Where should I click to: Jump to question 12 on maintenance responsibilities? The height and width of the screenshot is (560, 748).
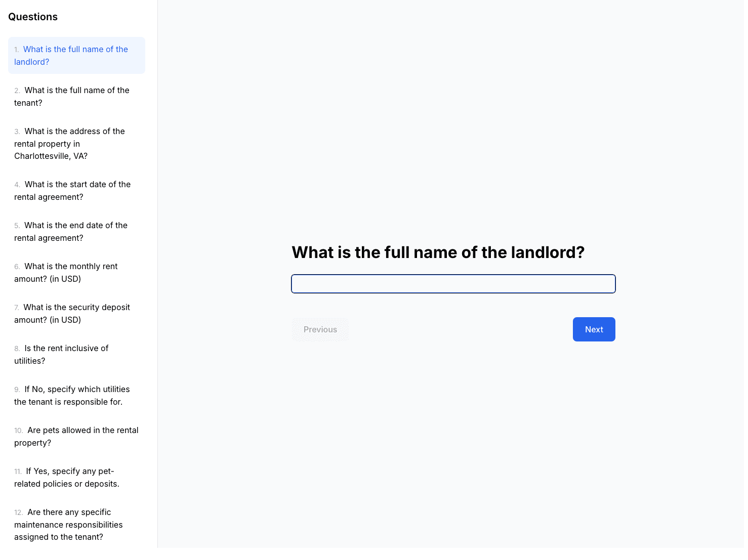click(76, 525)
